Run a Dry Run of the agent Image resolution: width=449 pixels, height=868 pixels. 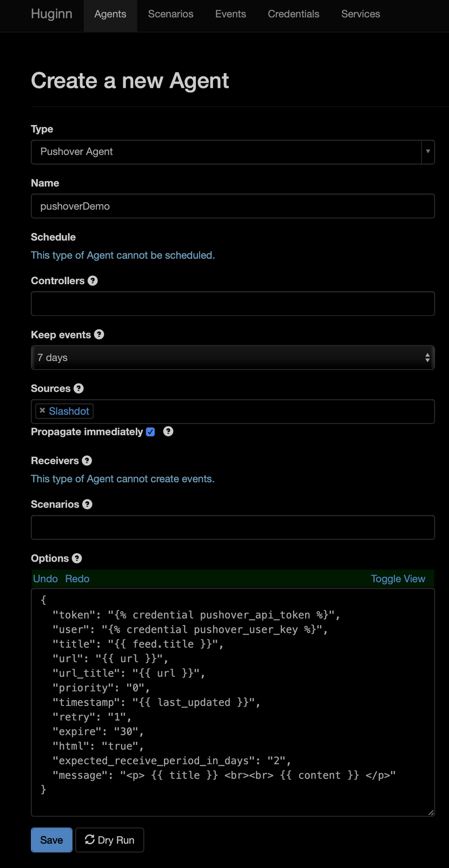[110, 840]
